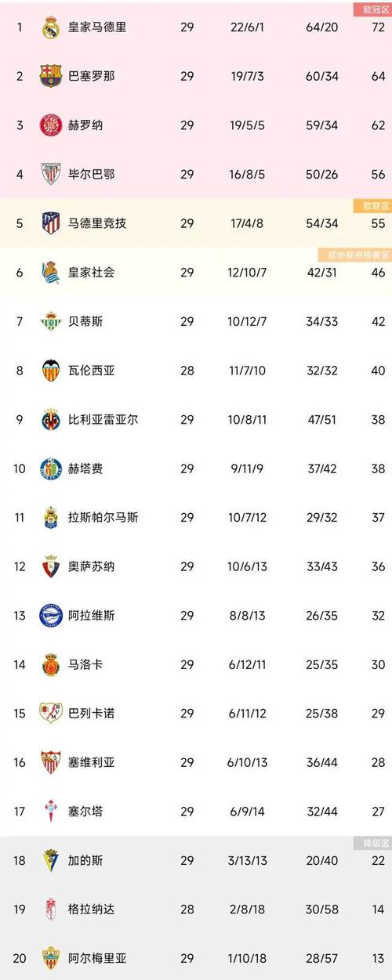Click the Valencia bat crest icon
The image size is (392, 980).
51,370
